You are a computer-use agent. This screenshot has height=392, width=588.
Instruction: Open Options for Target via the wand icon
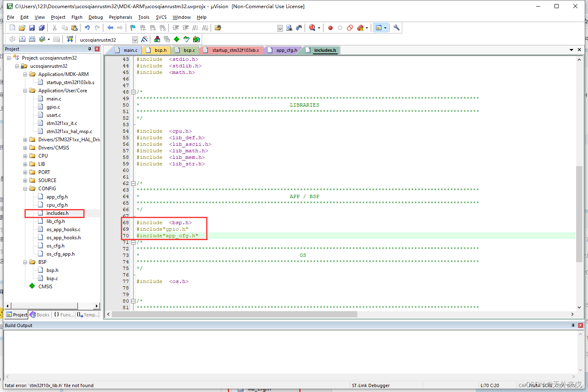pos(145,39)
